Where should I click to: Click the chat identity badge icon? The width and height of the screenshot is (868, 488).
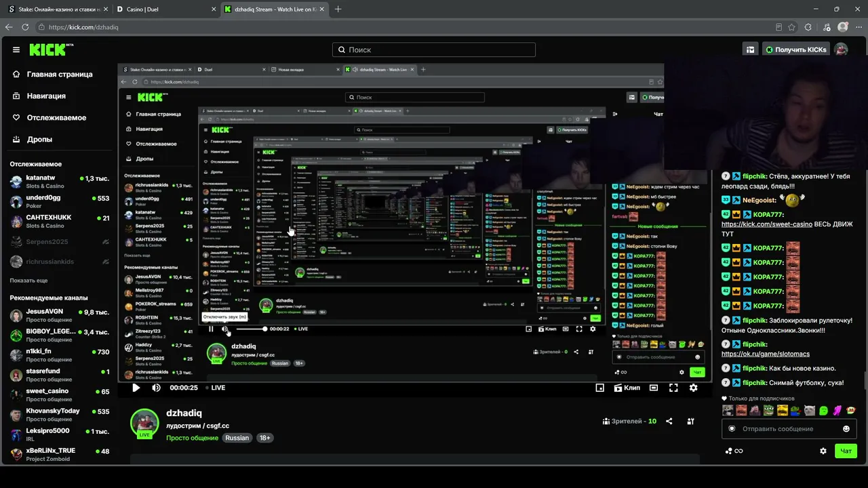tap(732, 428)
